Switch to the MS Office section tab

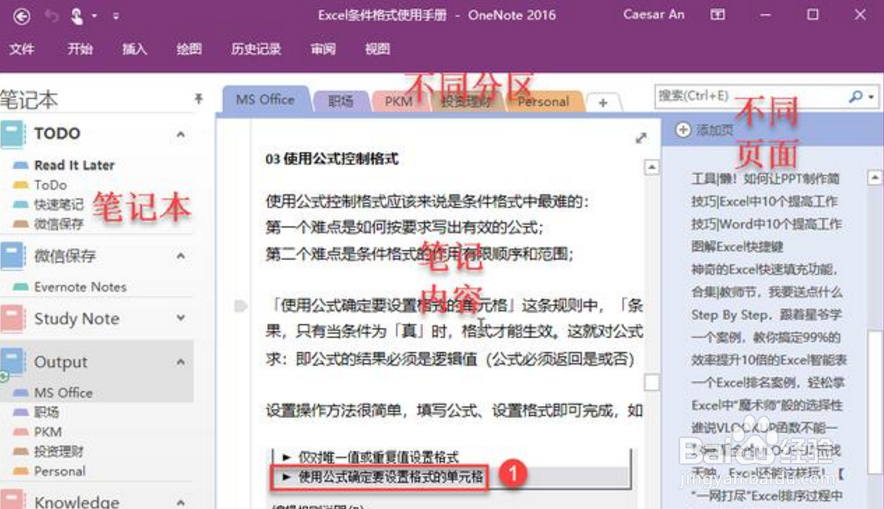[266, 100]
